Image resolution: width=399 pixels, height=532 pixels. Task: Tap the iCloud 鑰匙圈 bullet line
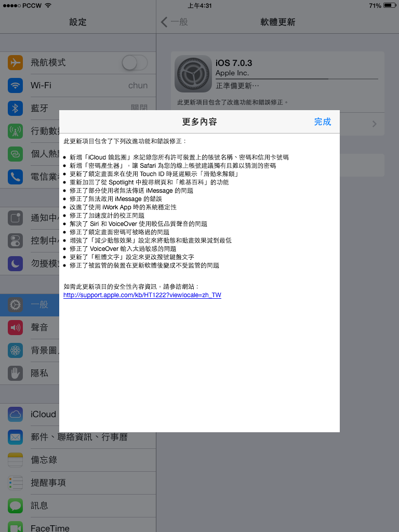[x=176, y=157]
